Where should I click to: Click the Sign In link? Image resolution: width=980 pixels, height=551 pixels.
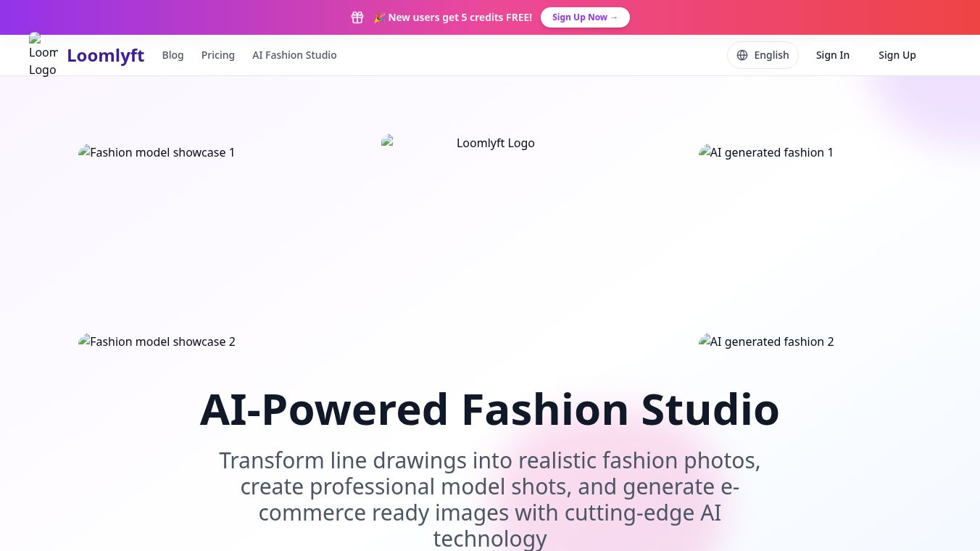coord(833,55)
